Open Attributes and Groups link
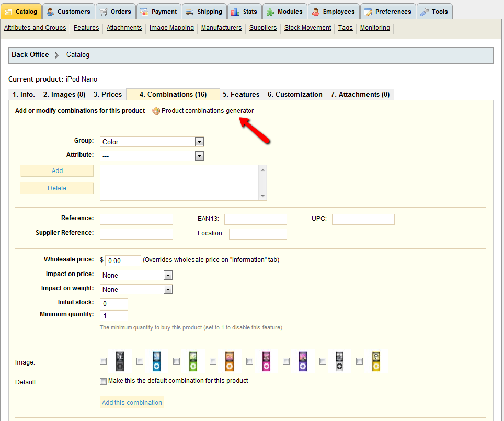This screenshot has width=504, height=421. point(35,28)
